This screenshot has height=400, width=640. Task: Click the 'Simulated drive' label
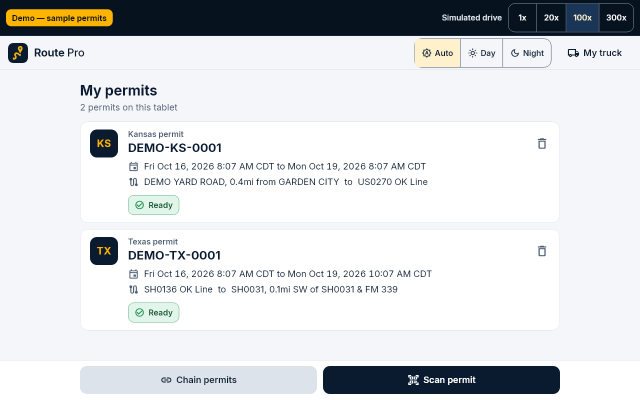coord(472,18)
